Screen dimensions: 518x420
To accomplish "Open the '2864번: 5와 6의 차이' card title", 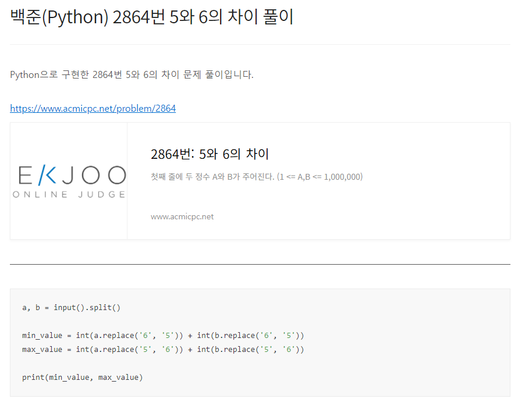I will [210, 154].
